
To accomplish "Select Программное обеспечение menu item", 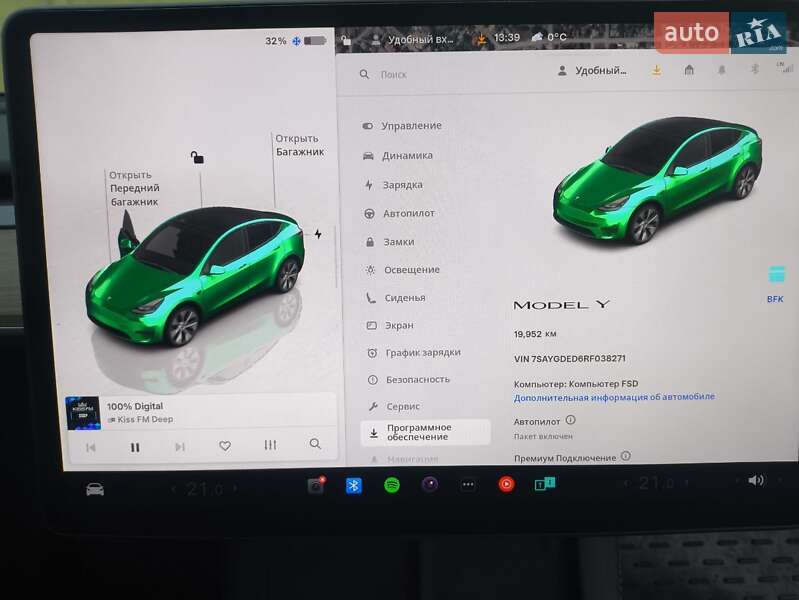I will click(426, 432).
